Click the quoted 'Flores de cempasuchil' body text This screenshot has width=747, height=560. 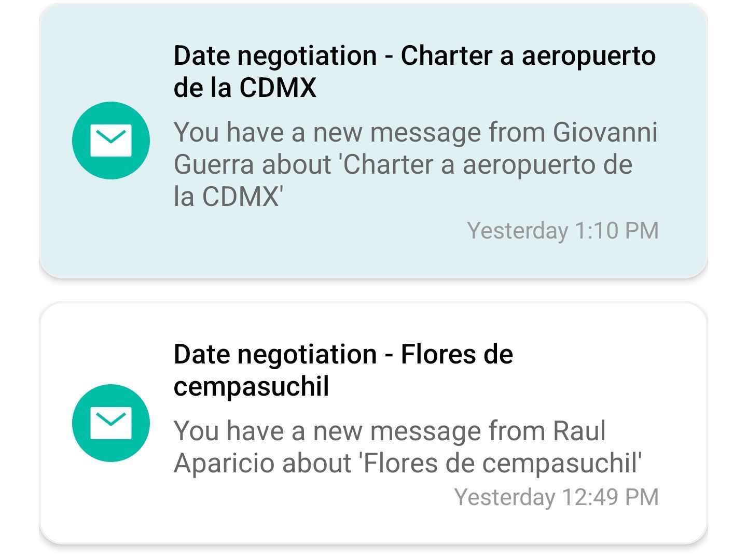[501, 463]
